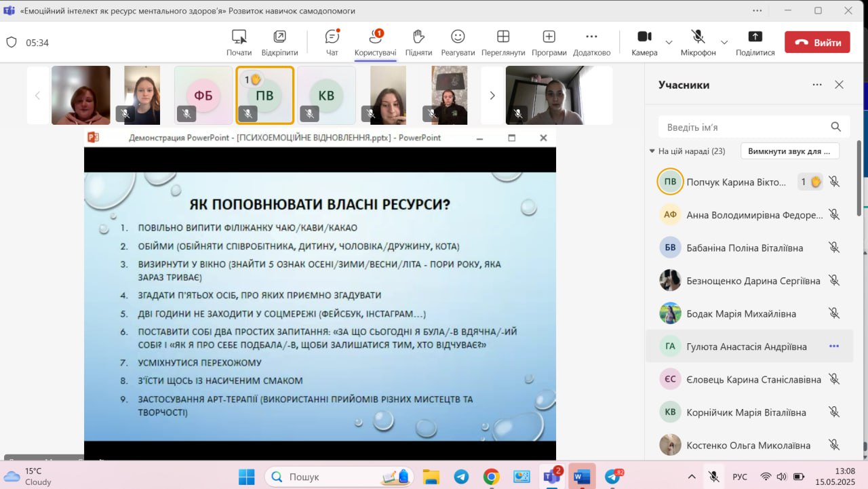Expand the microphone options dropdown arrow
Screen dimensions: 868x489
[724, 42]
